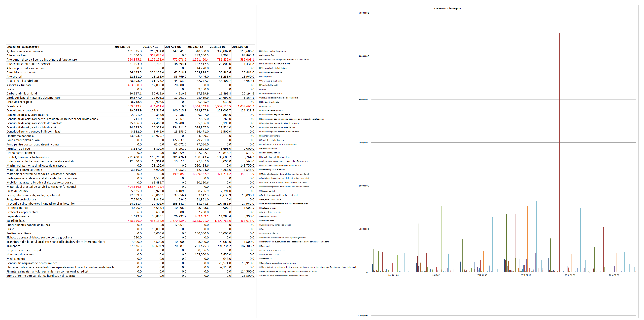
Task: Select 'Sume aferente persoanelor cu handicap neincadrate' table row label
Action: pyautogui.click(x=41, y=276)
